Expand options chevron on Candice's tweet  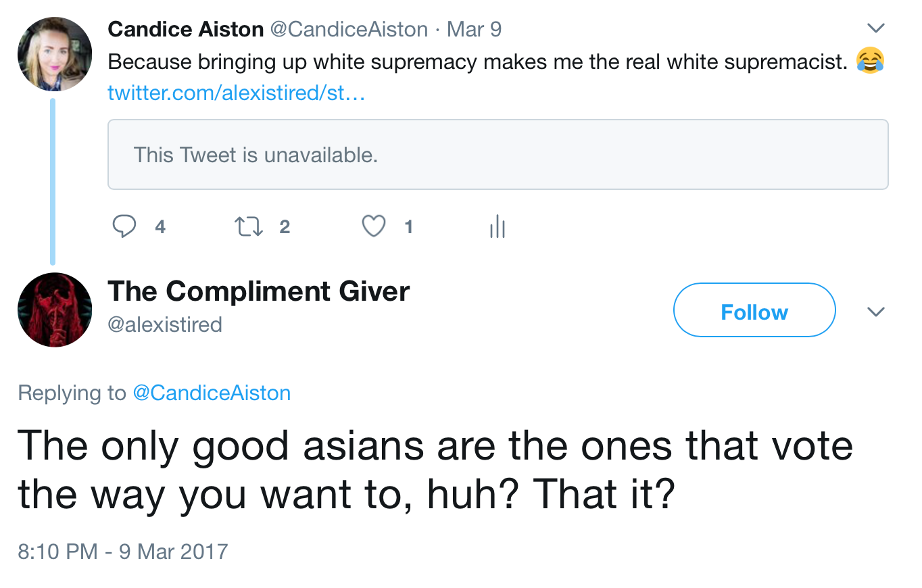pos(875,28)
